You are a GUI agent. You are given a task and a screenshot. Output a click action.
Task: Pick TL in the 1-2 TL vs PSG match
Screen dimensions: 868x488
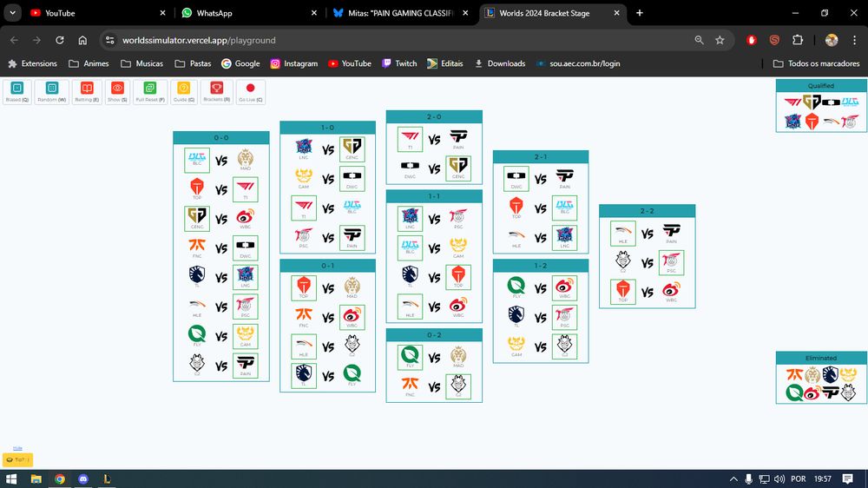516,318
